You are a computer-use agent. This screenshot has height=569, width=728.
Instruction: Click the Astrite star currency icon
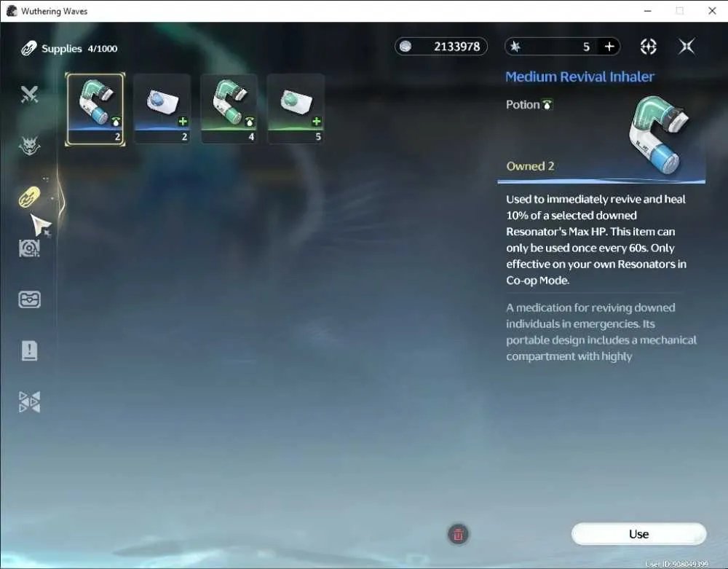pos(515,47)
